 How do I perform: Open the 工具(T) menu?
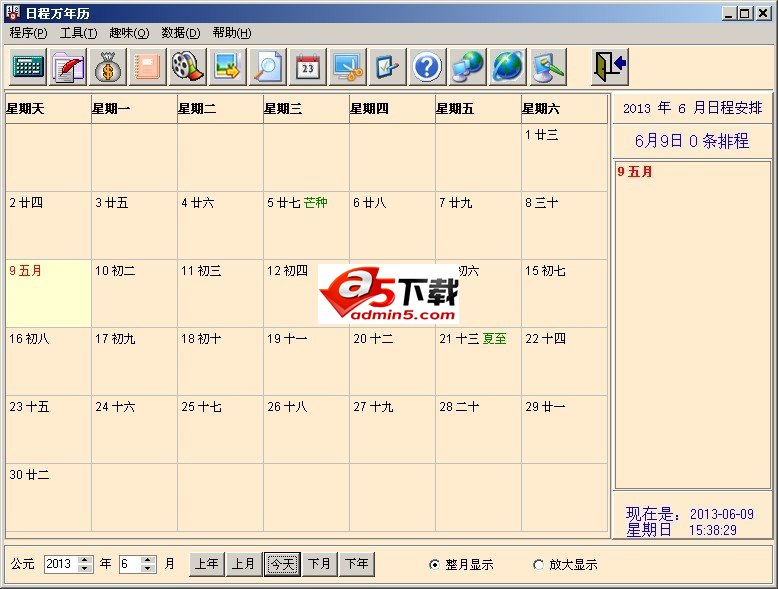(x=78, y=33)
